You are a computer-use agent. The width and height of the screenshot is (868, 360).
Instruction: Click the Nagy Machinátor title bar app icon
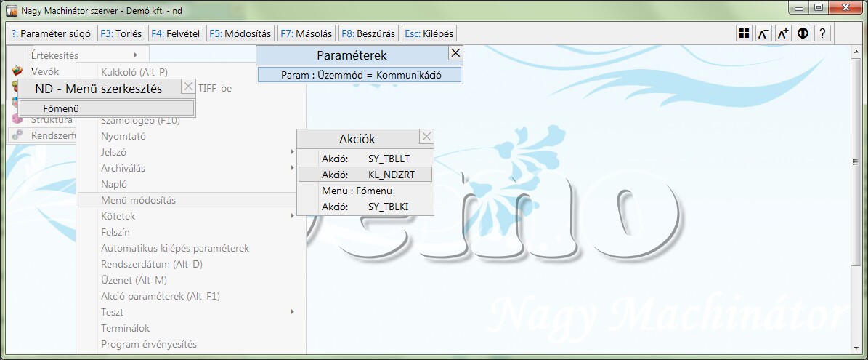pos(11,10)
